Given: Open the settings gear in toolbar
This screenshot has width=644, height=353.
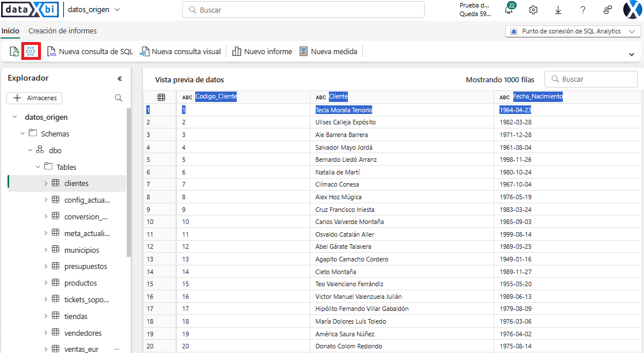Looking at the screenshot, I should click(x=31, y=52).
